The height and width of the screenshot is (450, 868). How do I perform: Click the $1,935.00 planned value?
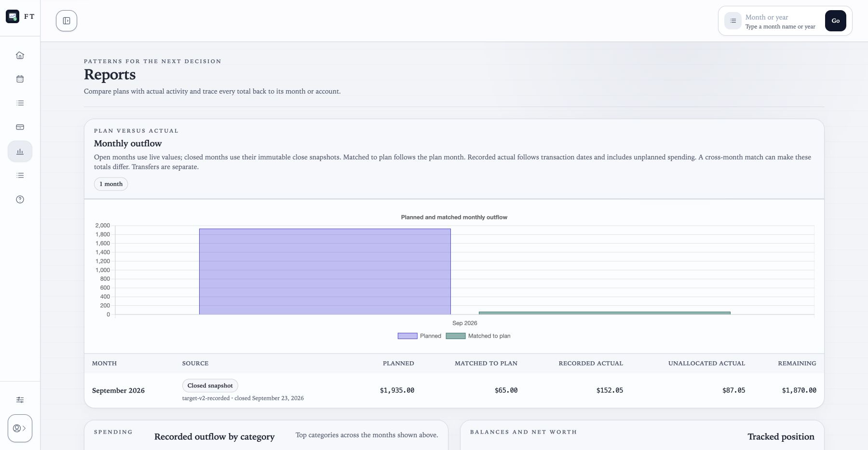click(397, 391)
